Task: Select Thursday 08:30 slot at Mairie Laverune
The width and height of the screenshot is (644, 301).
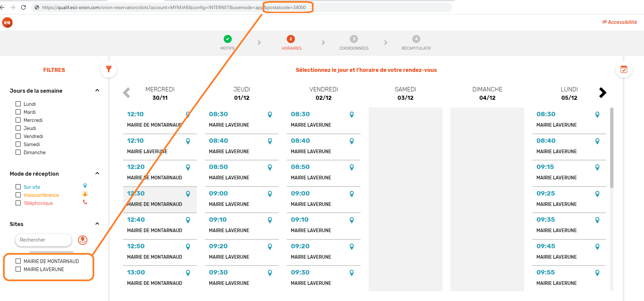Action: tap(242, 120)
